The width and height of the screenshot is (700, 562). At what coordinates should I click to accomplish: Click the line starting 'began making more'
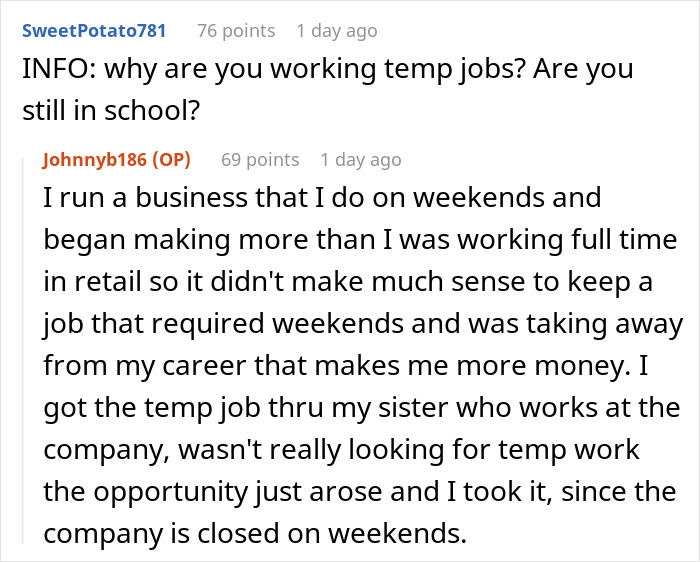coord(360,241)
